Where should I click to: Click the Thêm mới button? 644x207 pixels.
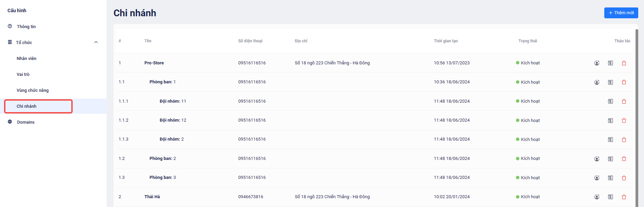621,13
